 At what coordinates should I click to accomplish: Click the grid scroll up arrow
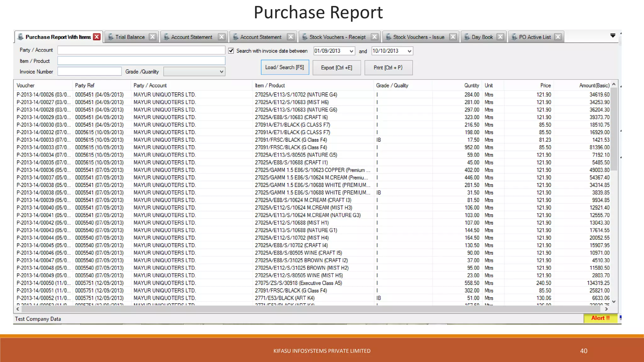[614, 84]
